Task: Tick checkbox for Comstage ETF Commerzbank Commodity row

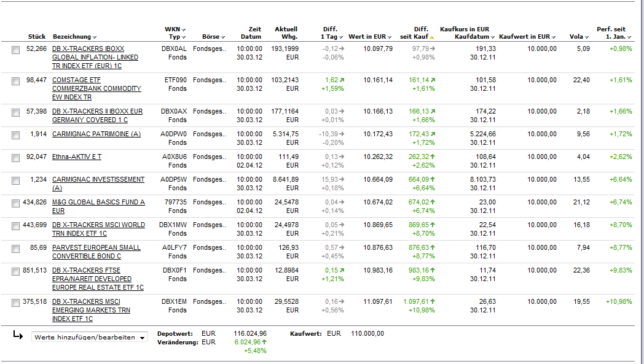Action: (15, 81)
